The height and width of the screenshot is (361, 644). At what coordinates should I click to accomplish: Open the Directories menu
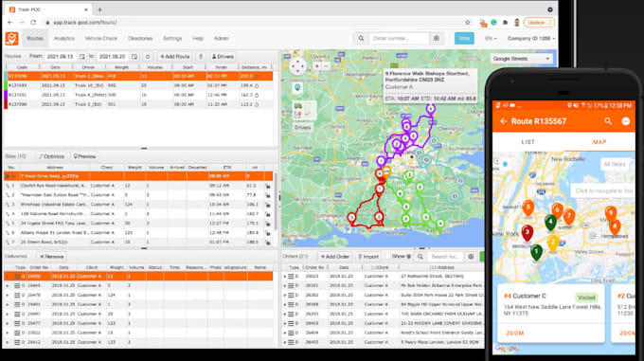[140, 38]
